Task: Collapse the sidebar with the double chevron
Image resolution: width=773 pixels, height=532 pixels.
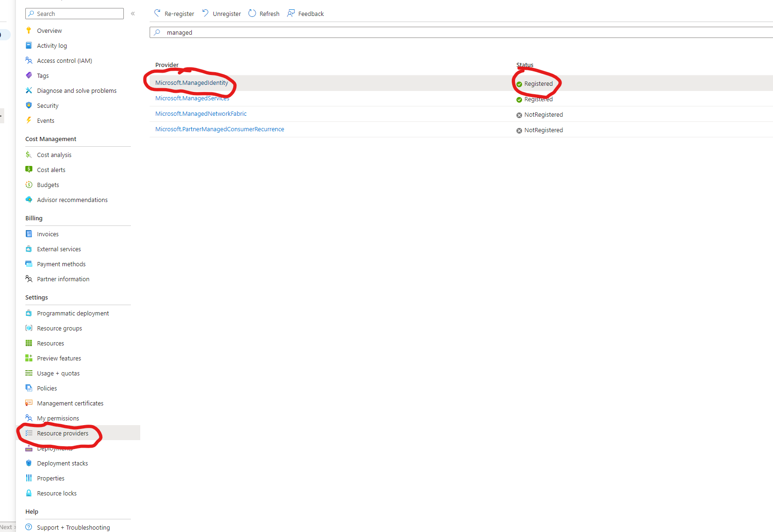Action: (x=133, y=14)
